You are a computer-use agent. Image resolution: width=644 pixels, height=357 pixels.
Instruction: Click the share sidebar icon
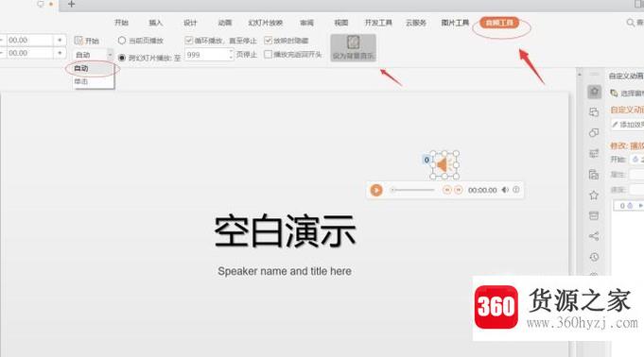[594, 236]
